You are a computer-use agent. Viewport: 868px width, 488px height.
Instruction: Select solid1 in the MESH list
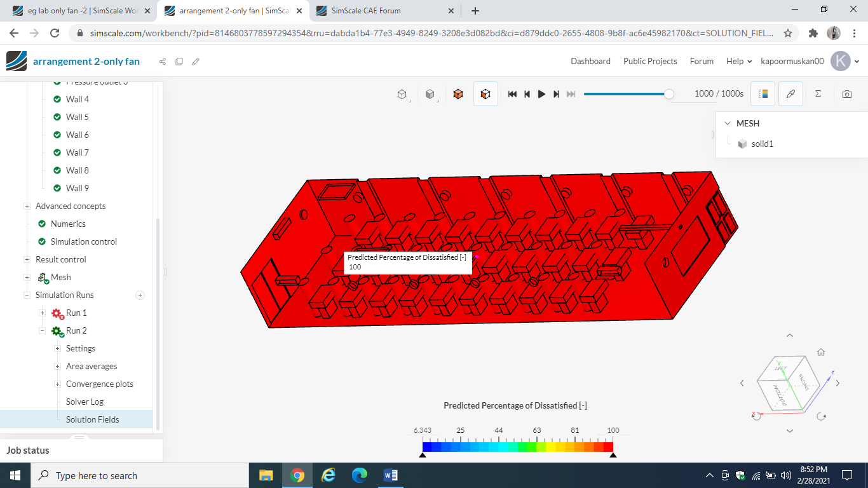(x=762, y=144)
